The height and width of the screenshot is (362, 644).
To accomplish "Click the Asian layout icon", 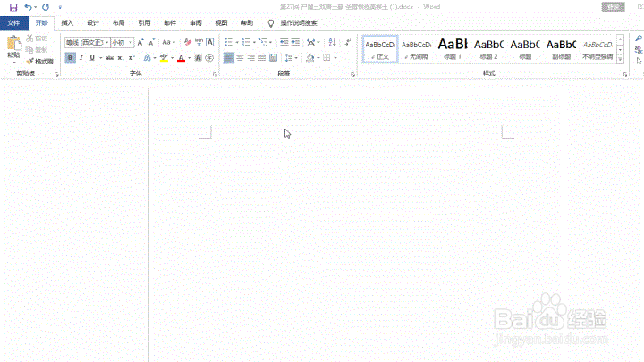I will pyautogui.click(x=311, y=42).
